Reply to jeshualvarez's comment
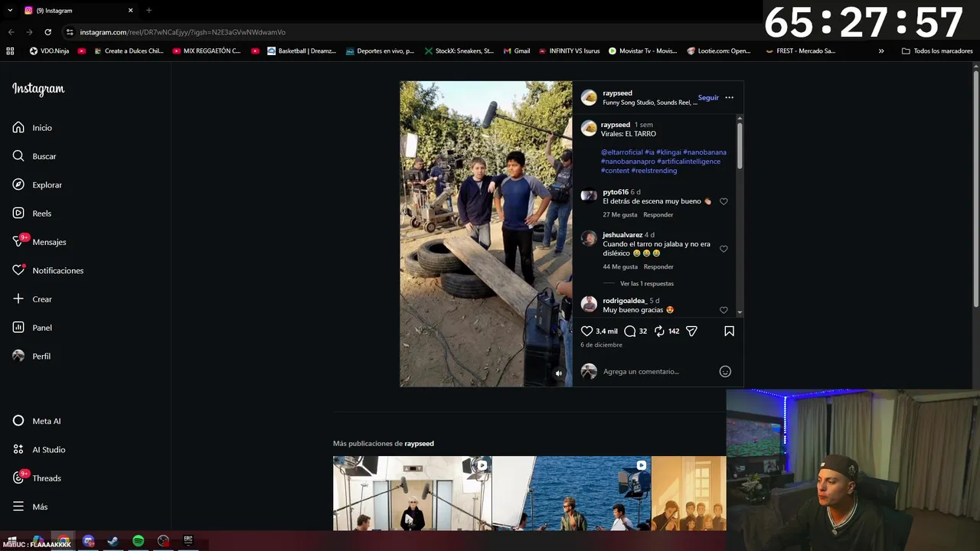 [x=658, y=267]
